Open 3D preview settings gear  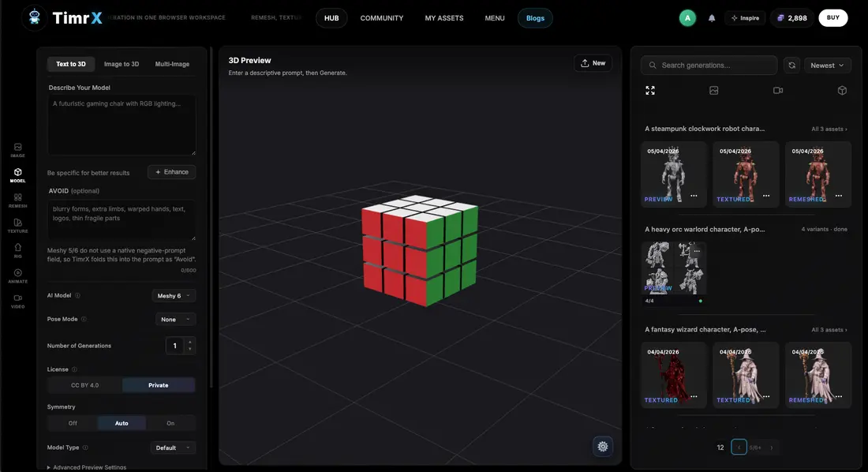tap(603, 447)
